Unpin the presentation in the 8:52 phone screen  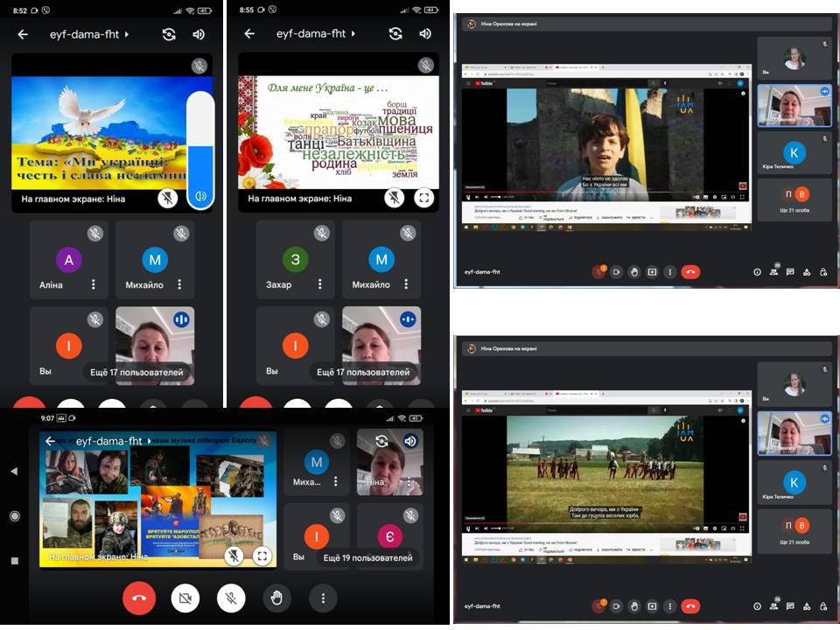tap(168, 199)
